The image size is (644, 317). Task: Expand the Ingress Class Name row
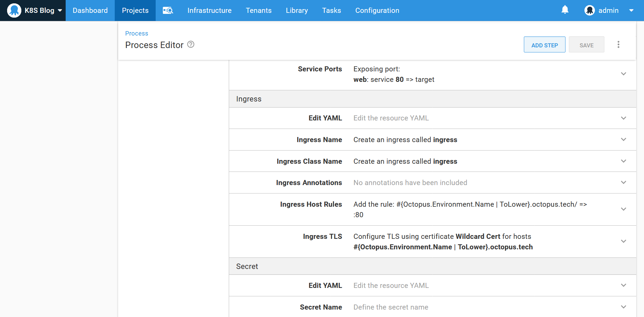click(x=623, y=161)
